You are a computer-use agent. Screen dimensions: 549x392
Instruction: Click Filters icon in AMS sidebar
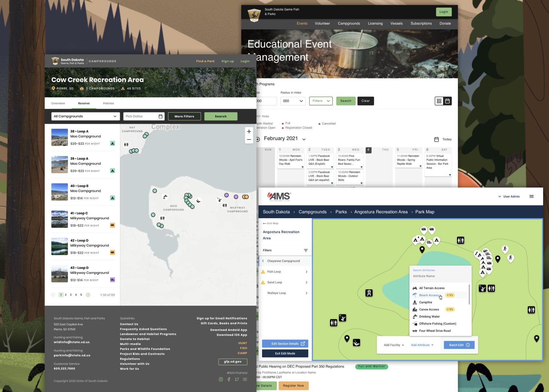[x=306, y=250]
